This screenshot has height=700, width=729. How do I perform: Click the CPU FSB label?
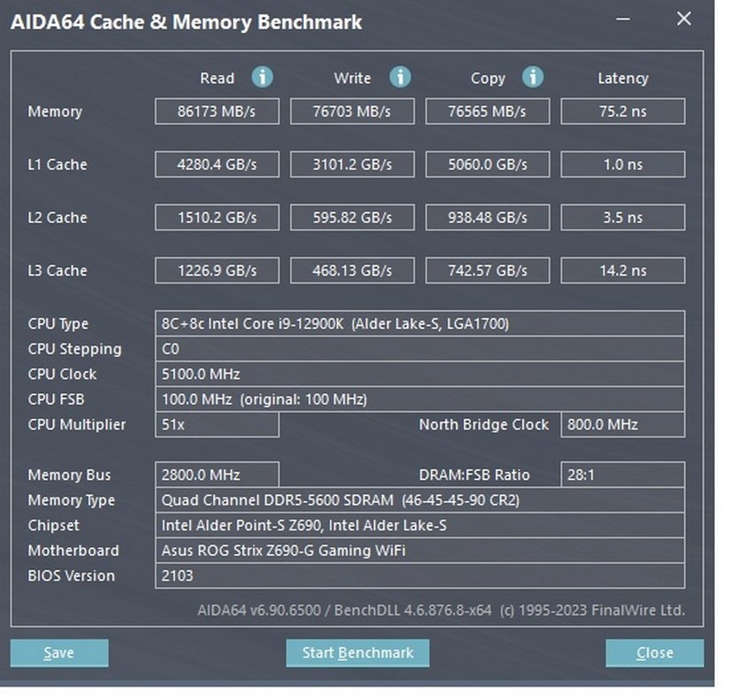57,399
